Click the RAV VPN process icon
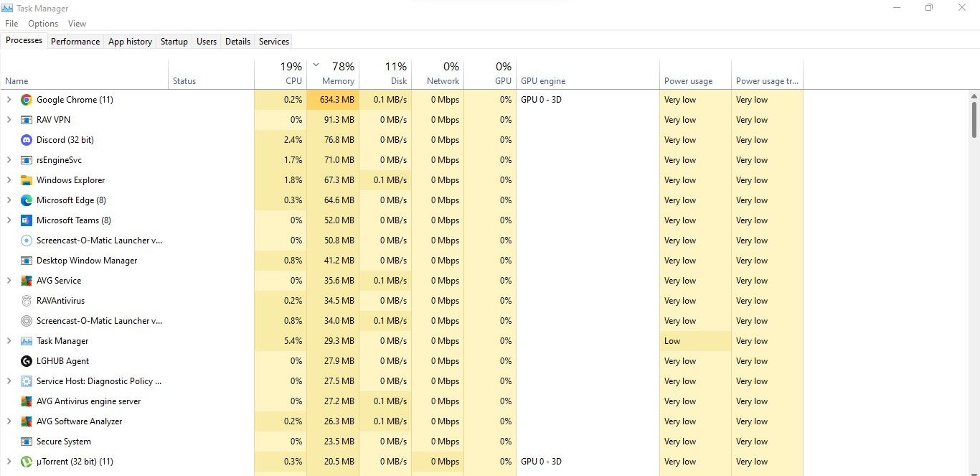Image resolution: width=980 pixels, height=476 pixels. click(27, 120)
